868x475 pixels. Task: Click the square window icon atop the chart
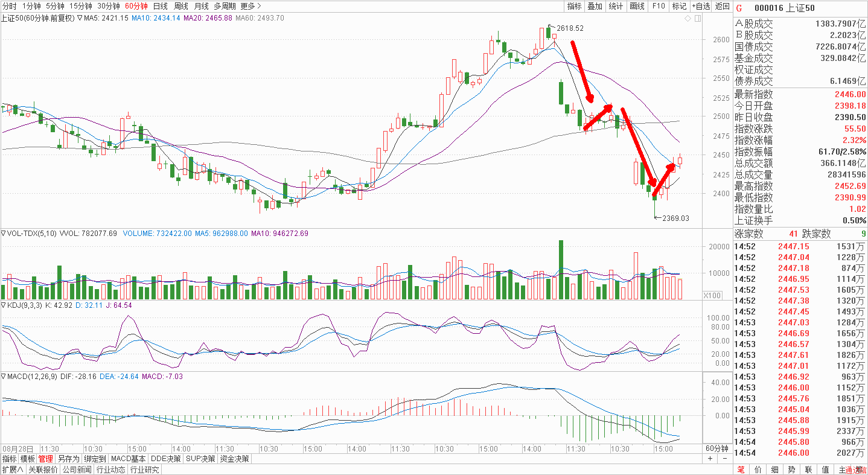[x=697, y=19]
